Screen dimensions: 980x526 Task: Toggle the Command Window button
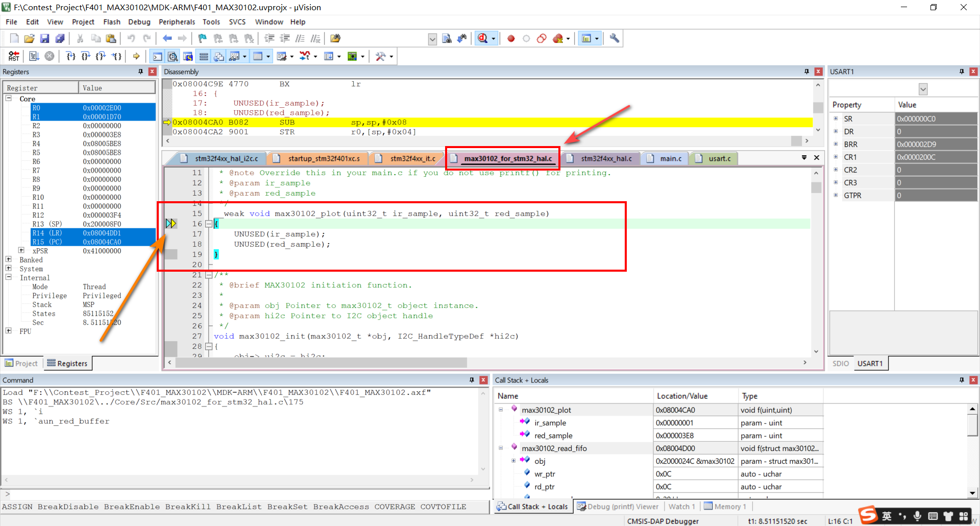(158, 56)
